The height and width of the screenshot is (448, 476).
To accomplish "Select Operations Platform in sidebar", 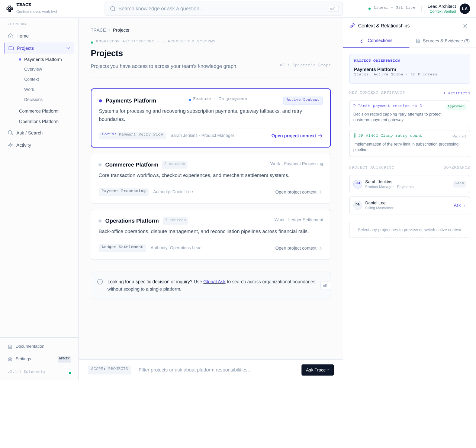I will tap(39, 121).
